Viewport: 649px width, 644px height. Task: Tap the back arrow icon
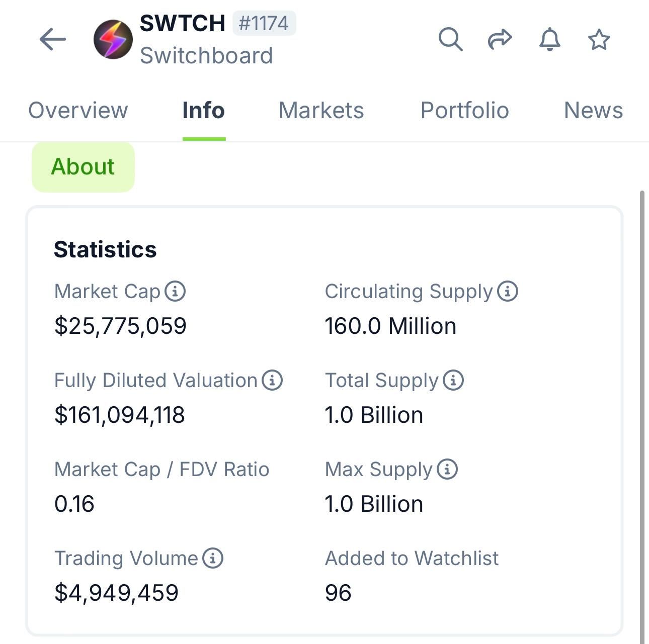click(x=53, y=39)
